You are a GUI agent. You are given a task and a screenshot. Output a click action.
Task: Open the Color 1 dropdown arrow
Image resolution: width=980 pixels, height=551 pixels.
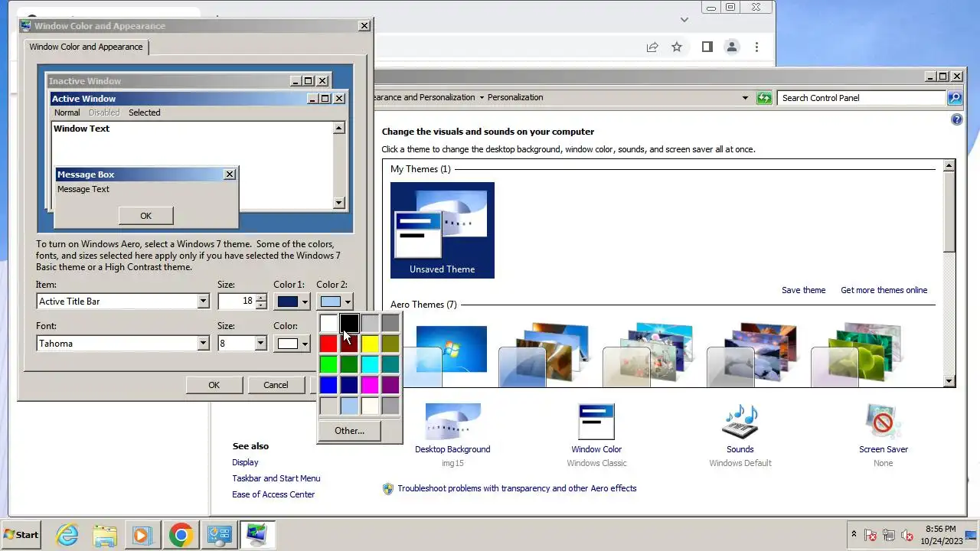tap(305, 302)
